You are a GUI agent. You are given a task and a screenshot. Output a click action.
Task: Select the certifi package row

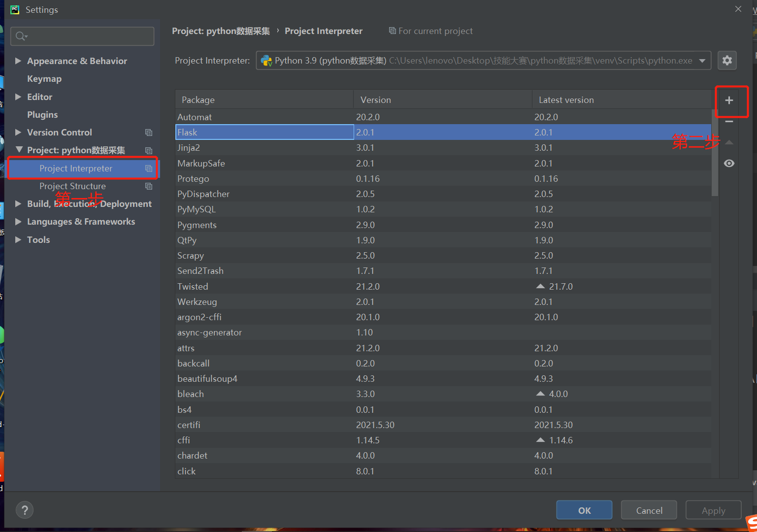(443, 425)
